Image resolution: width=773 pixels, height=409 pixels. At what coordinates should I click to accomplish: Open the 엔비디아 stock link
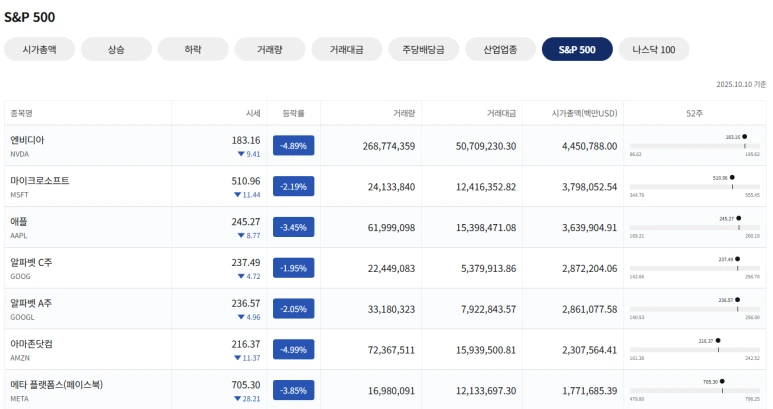pos(27,140)
